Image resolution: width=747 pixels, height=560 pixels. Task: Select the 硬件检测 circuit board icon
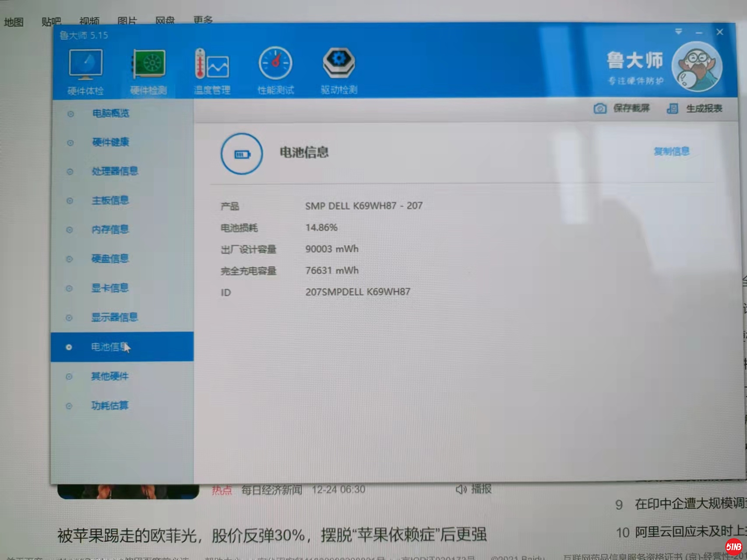pyautogui.click(x=149, y=64)
